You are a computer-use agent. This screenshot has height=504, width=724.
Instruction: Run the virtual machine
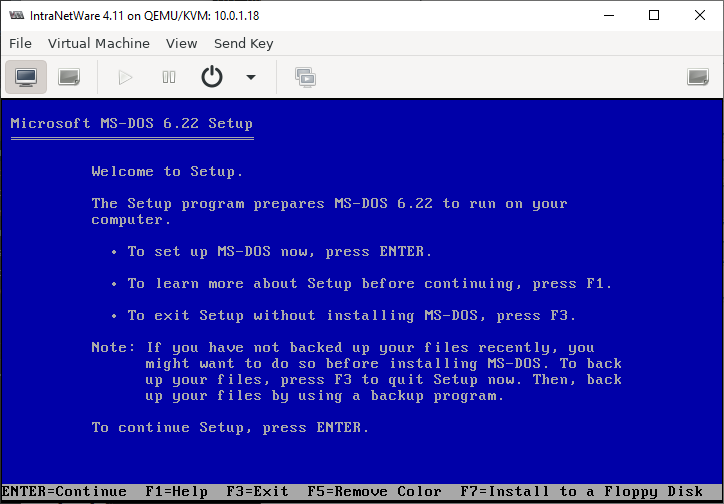click(125, 77)
